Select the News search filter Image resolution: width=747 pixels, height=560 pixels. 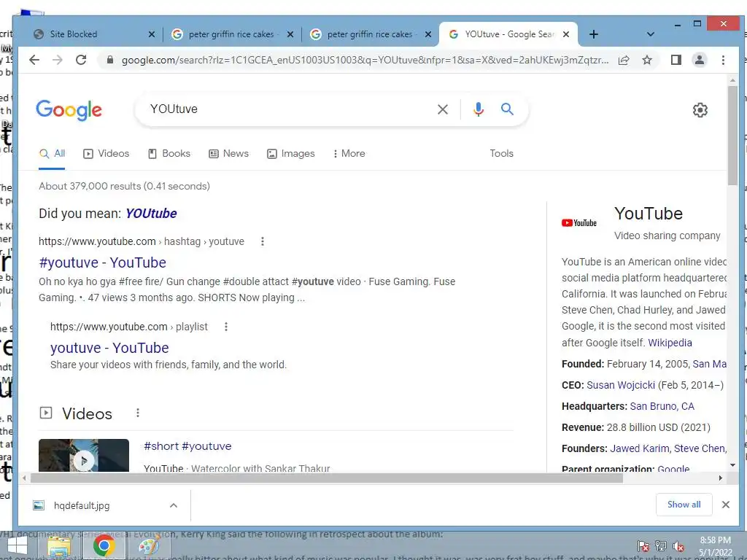pyautogui.click(x=229, y=154)
